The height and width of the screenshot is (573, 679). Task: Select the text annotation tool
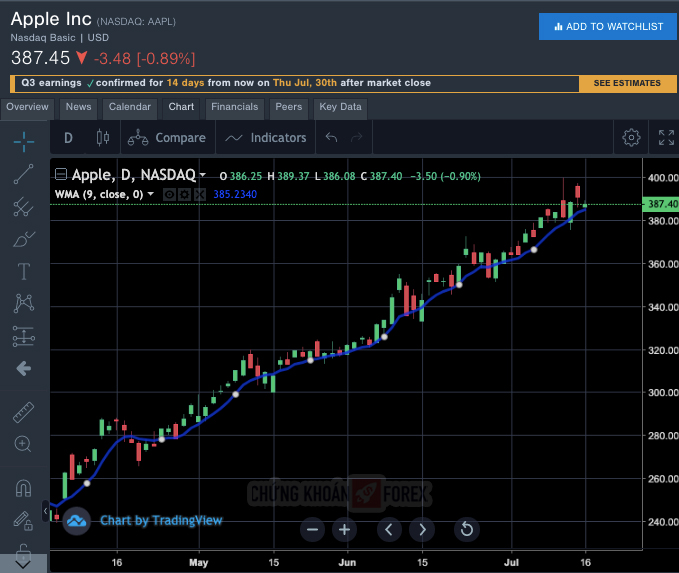(23, 272)
